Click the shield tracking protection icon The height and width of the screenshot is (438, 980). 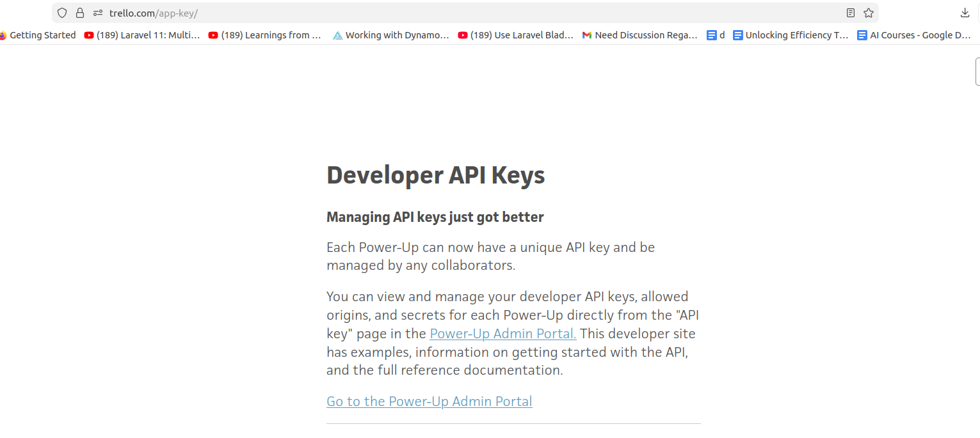62,13
